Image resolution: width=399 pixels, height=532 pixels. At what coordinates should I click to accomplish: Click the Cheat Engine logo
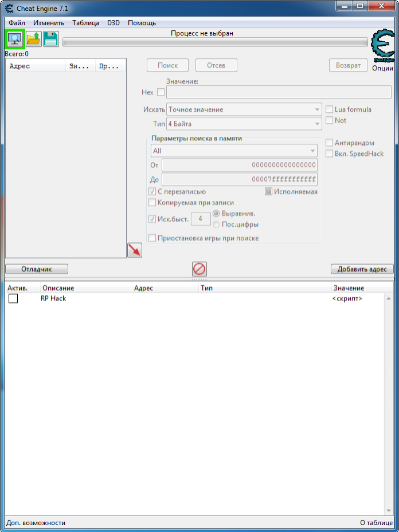383,46
